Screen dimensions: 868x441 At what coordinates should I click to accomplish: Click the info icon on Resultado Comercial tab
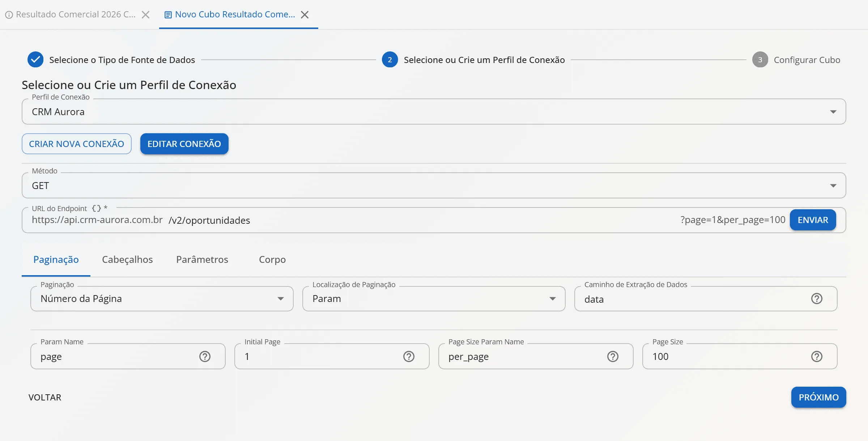click(9, 15)
